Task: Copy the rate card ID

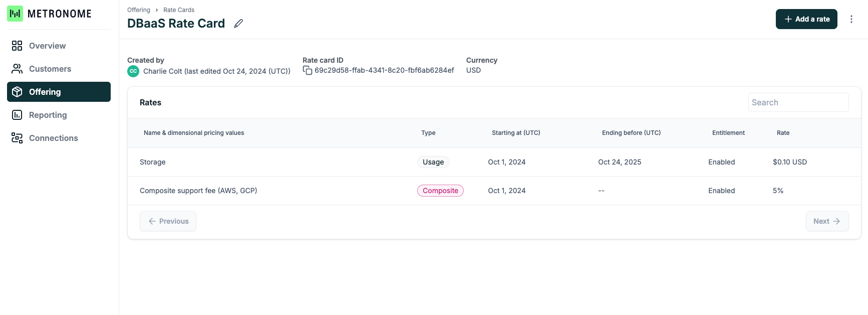Action: tap(308, 71)
